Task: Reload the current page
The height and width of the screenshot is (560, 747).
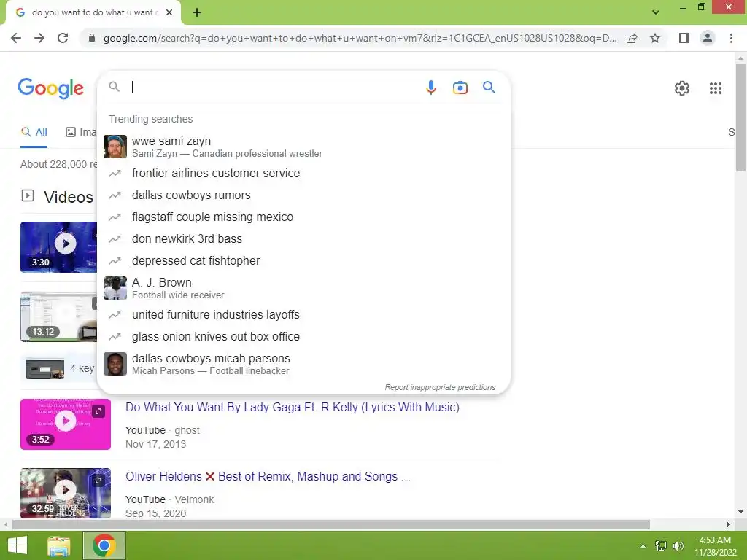Action: 63,38
